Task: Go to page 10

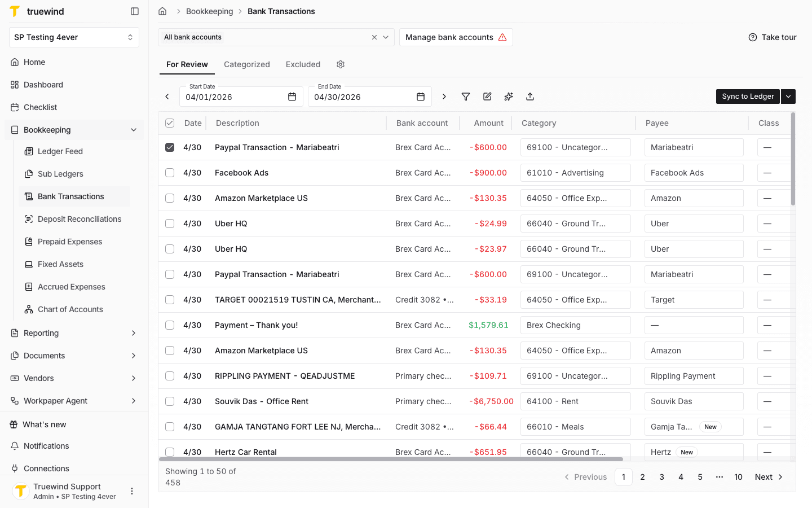Action: click(x=738, y=477)
